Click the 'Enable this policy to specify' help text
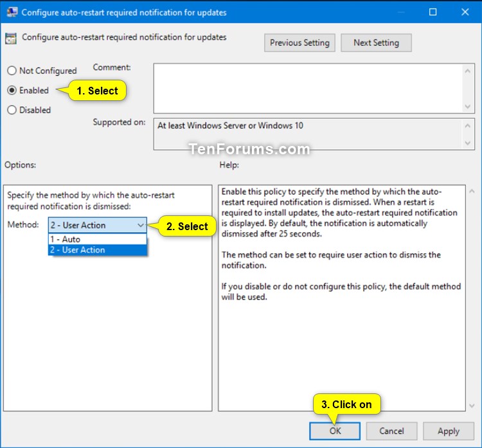The height and width of the screenshot is (448, 482). (339, 213)
